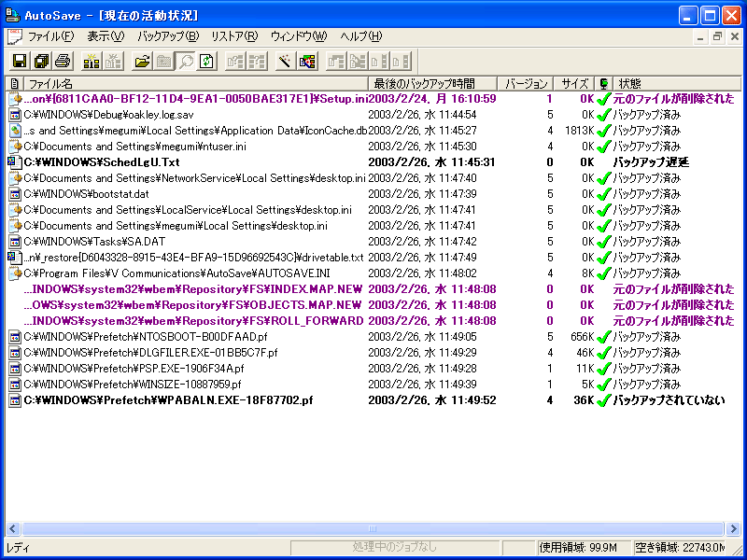The height and width of the screenshot is (560, 747).
Task: Click the yellow sparkle toolbar icon
Action: pos(92,61)
